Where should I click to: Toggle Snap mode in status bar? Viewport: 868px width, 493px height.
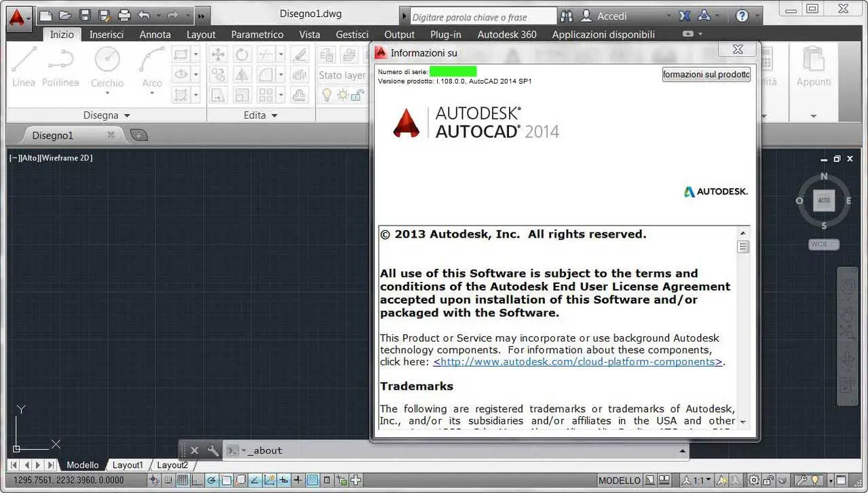pos(168,481)
